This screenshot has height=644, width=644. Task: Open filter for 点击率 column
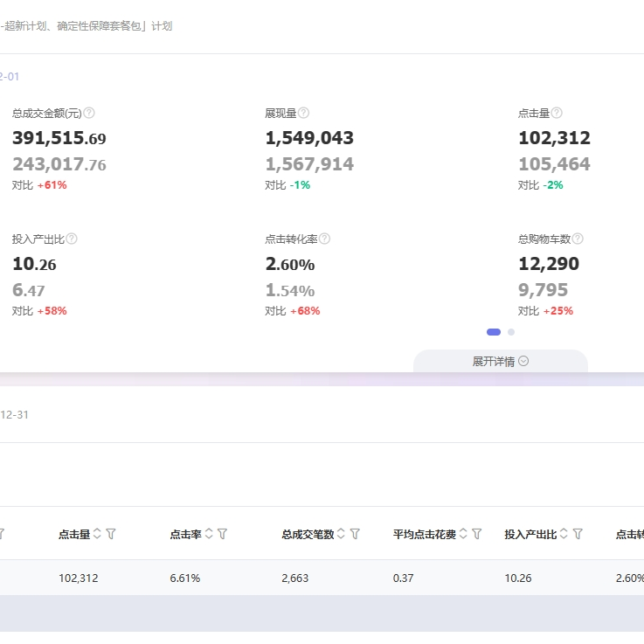point(223,534)
